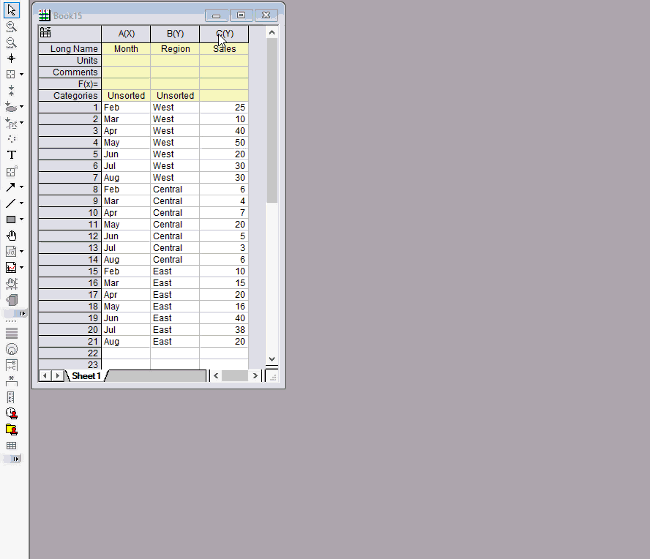Select the Central cell in row 11
The height and width of the screenshot is (559, 650).
(x=175, y=224)
